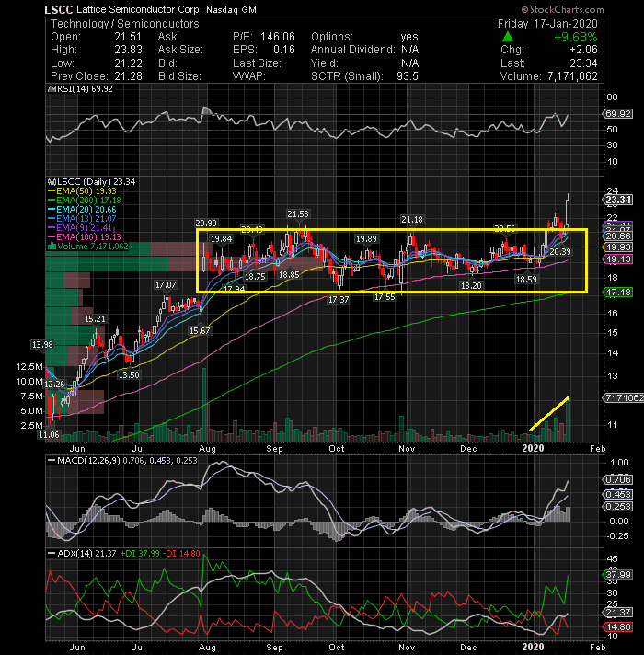Image resolution: width=644 pixels, height=655 pixels.
Task: Click the 20.90 price label
Action: point(206,224)
